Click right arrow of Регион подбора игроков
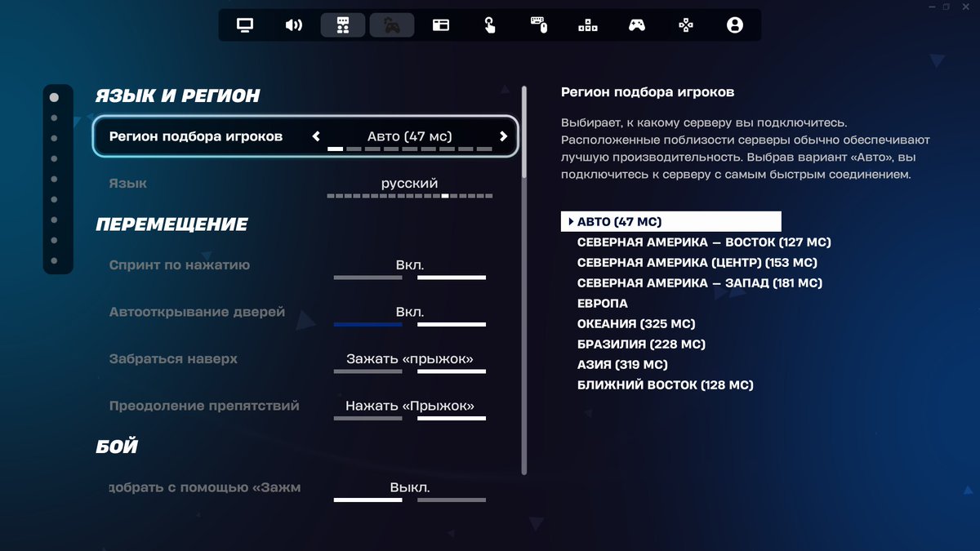This screenshot has width=980, height=551. click(x=504, y=136)
